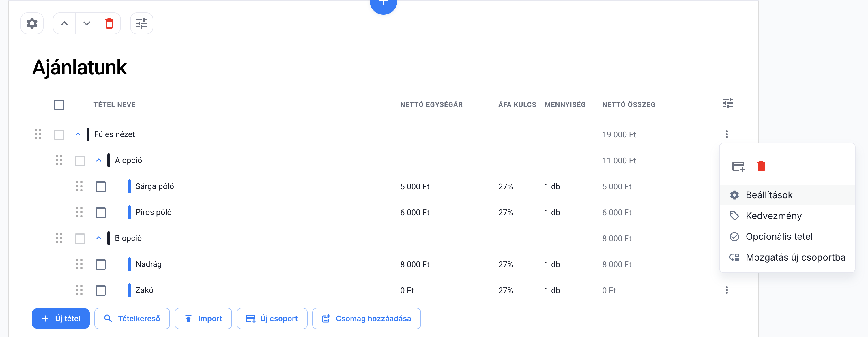Check the Sárga póló checkbox
This screenshot has height=337, width=868.
(100, 187)
